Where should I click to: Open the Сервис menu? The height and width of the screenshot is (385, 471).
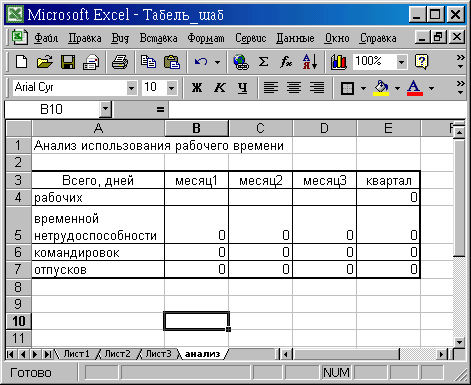point(251,38)
